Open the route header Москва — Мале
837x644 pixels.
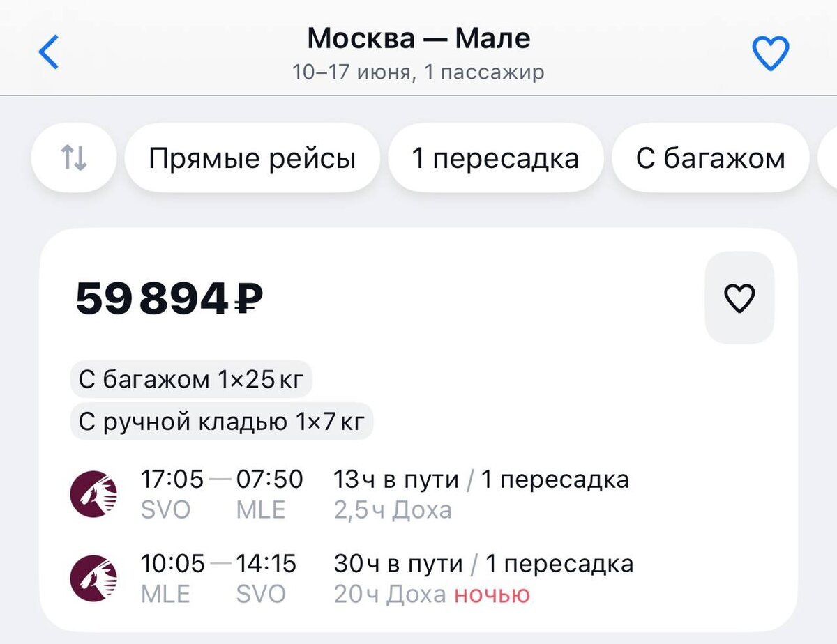point(418,38)
